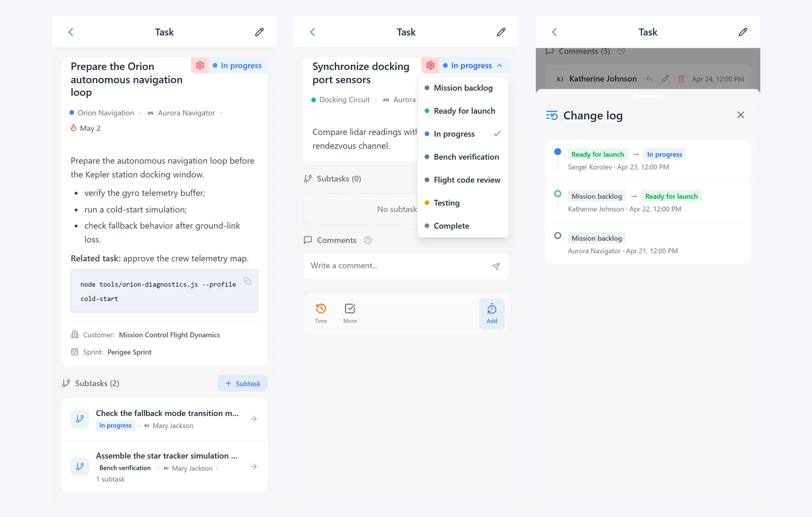The height and width of the screenshot is (517, 812).
Task: Click arrow on star tracker subtask
Action: pyautogui.click(x=254, y=467)
